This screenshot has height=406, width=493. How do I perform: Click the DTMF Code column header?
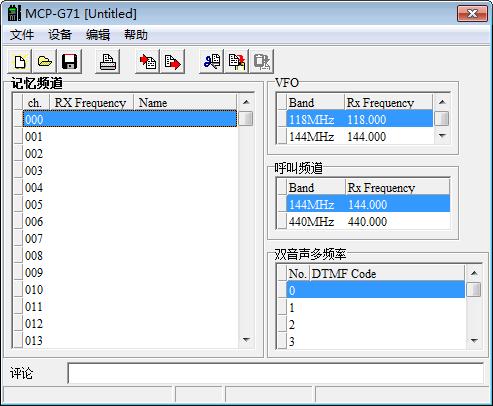tap(387, 274)
